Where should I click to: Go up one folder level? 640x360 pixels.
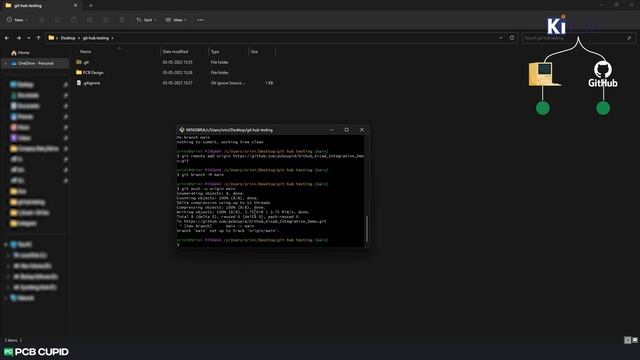tap(38, 38)
